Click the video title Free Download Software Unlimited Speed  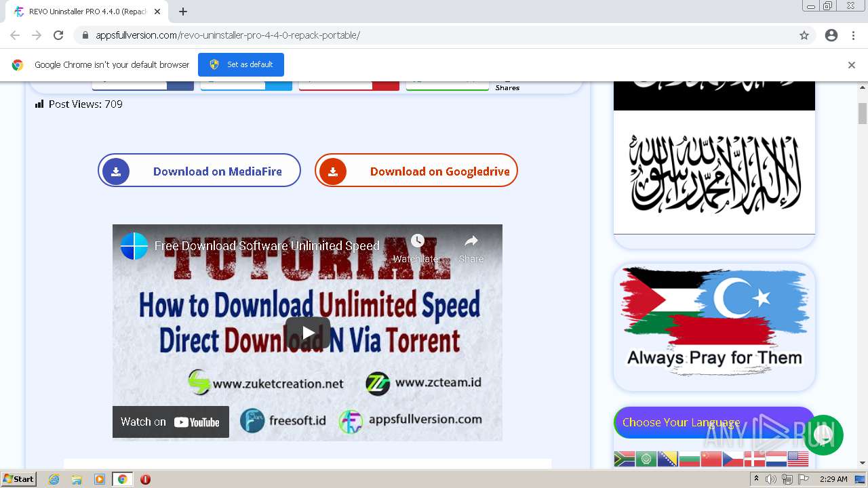point(267,246)
